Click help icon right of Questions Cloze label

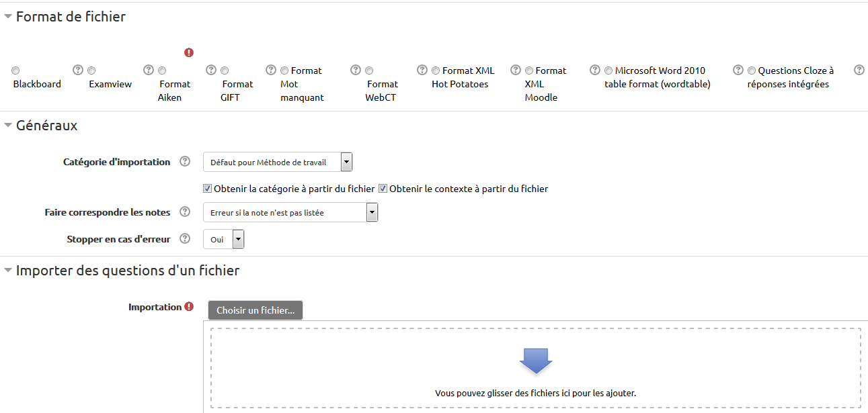(x=859, y=70)
